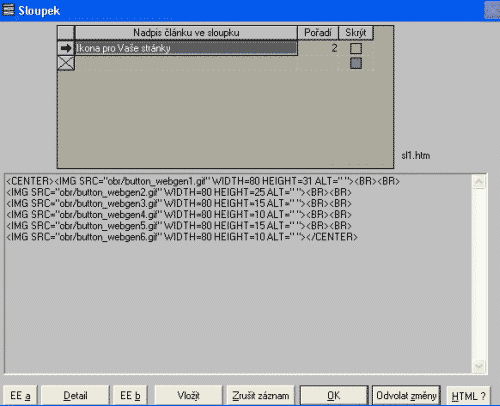Select the current record arrow row selector

click(66, 48)
